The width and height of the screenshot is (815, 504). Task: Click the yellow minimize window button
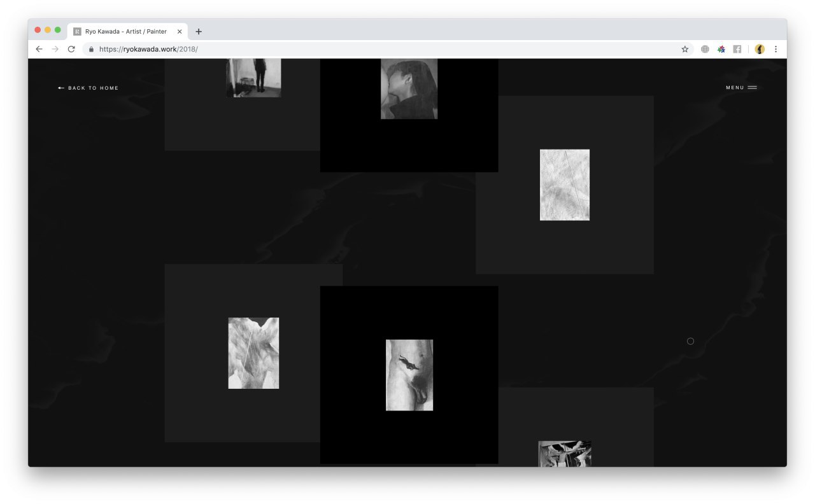(x=48, y=30)
